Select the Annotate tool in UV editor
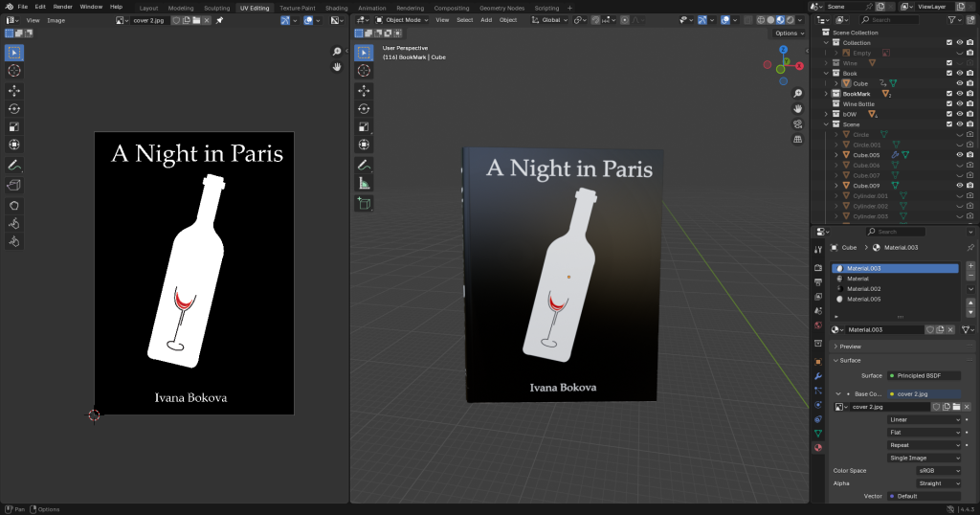This screenshot has width=980, height=515. 14,165
